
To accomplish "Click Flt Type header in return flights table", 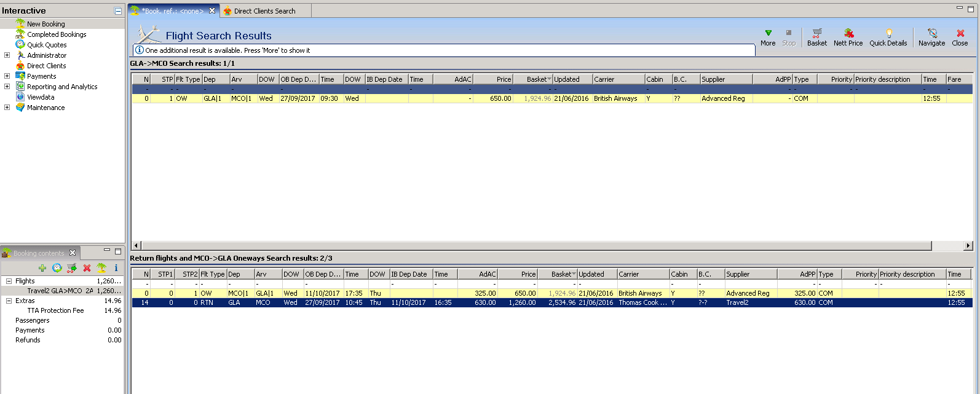I will 213,274.
